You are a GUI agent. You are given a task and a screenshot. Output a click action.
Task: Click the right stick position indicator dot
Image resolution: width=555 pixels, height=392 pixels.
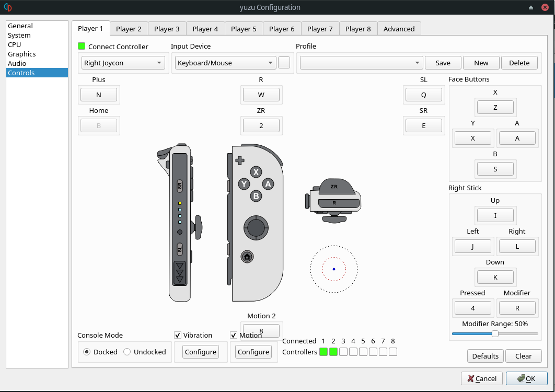[334, 269]
